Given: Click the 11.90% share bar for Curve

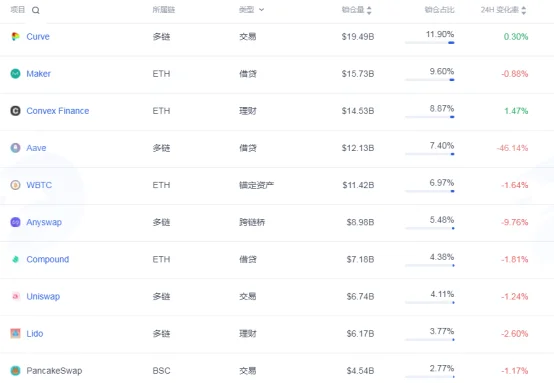Looking at the screenshot, I should (x=430, y=43).
